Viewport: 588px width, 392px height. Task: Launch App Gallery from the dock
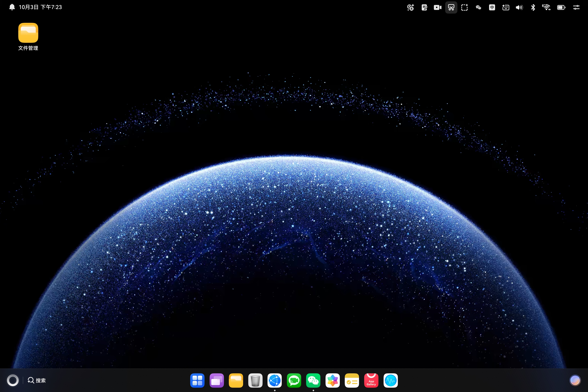click(x=371, y=381)
